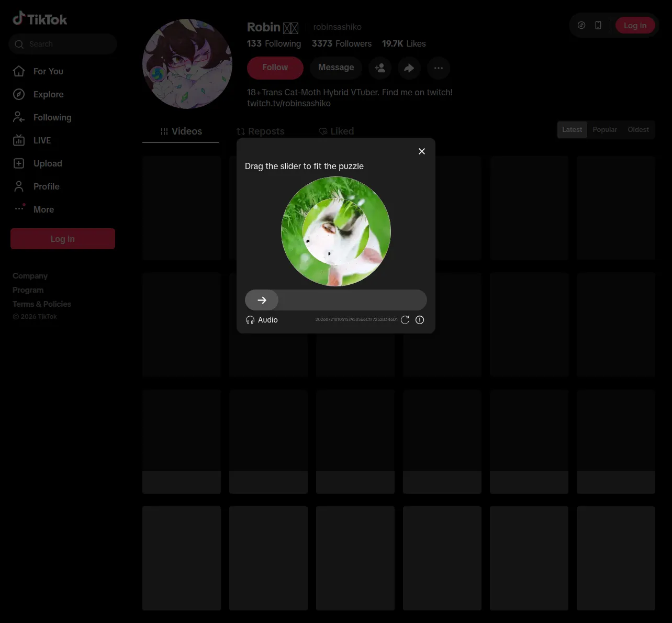Image resolution: width=672 pixels, height=623 pixels.
Task: Close the puzzle captcha dialog
Action: coord(422,151)
